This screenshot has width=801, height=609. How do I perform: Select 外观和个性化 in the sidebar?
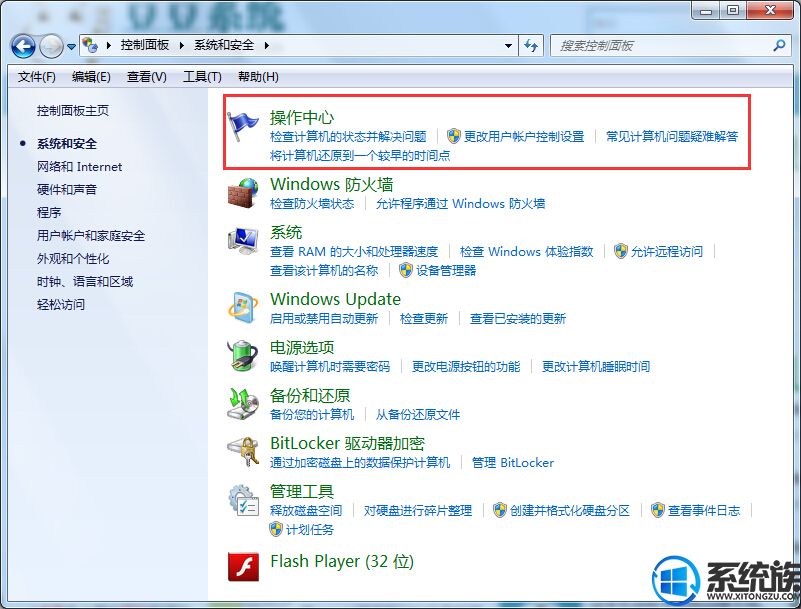(x=73, y=259)
